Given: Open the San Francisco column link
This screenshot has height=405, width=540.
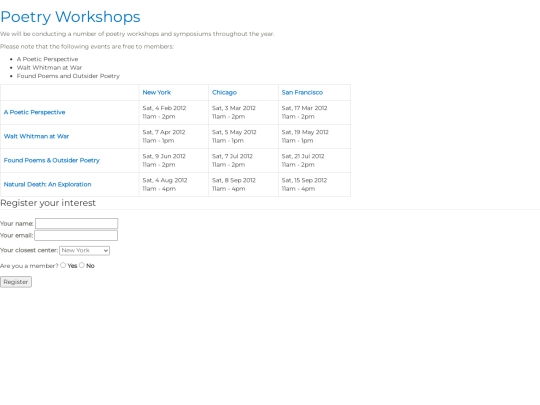Looking at the screenshot, I should (302, 92).
